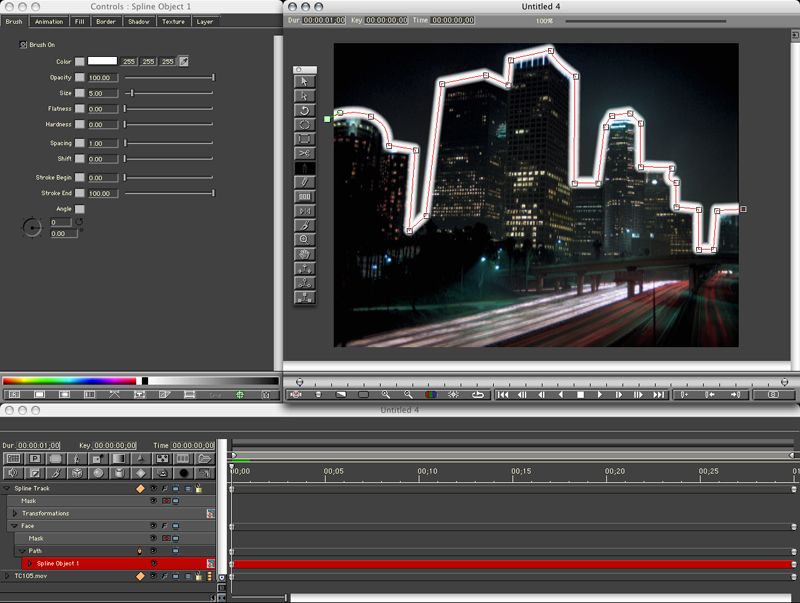
Task: Jump to the start of the composition
Action: click(x=503, y=394)
